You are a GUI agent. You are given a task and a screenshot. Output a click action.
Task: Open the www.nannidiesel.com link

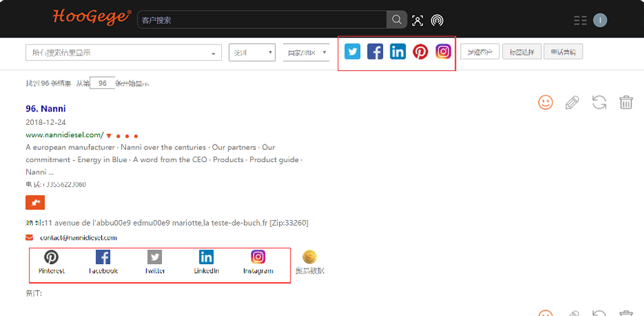click(65, 134)
